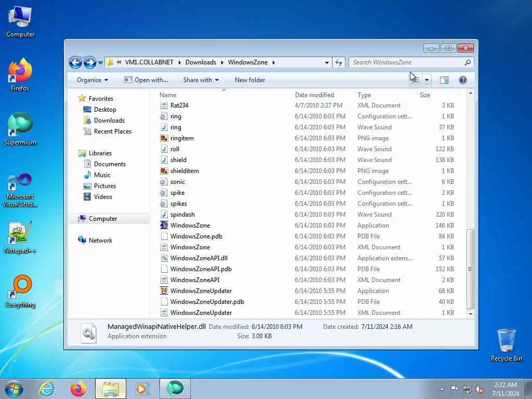Open the Organize menu

pyautogui.click(x=92, y=80)
